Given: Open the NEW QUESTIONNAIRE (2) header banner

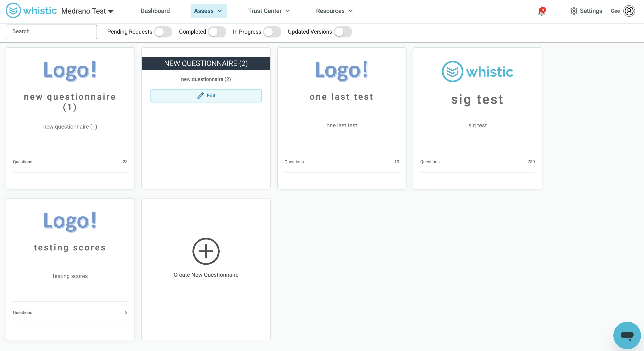Looking at the screenshot, I should [206, 63].
